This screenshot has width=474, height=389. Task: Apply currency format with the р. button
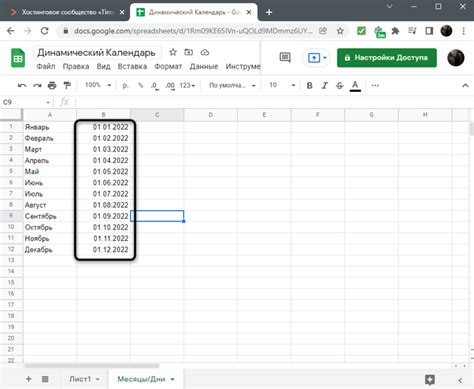coord(125,86)
